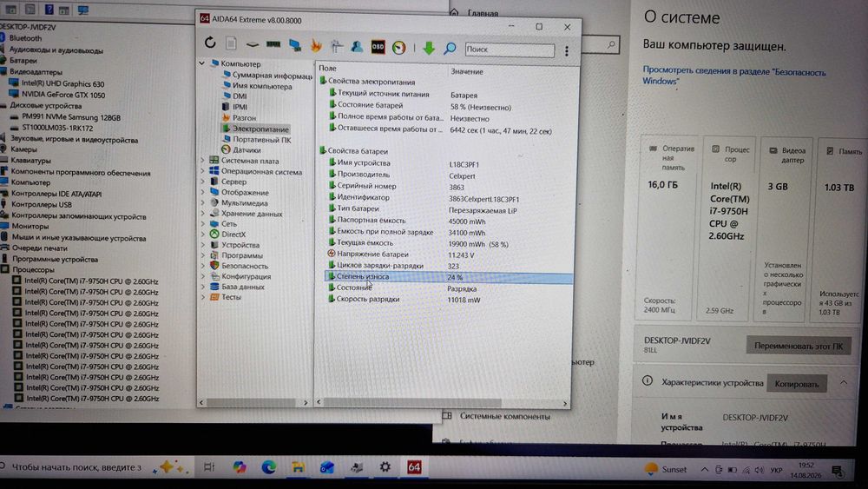Select PM991 NVMe Samsung 128GB device
This screenshot has width=868, height=489.
point(65,117)
